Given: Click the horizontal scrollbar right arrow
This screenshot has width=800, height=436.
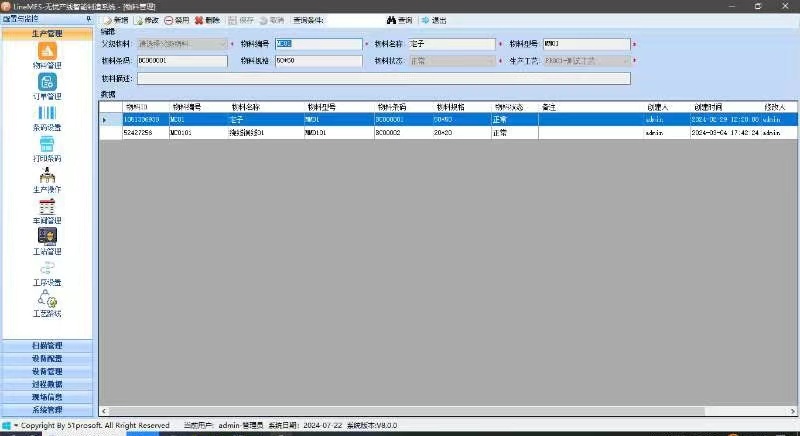Looking at the screenshot, I should click(792, 411).
